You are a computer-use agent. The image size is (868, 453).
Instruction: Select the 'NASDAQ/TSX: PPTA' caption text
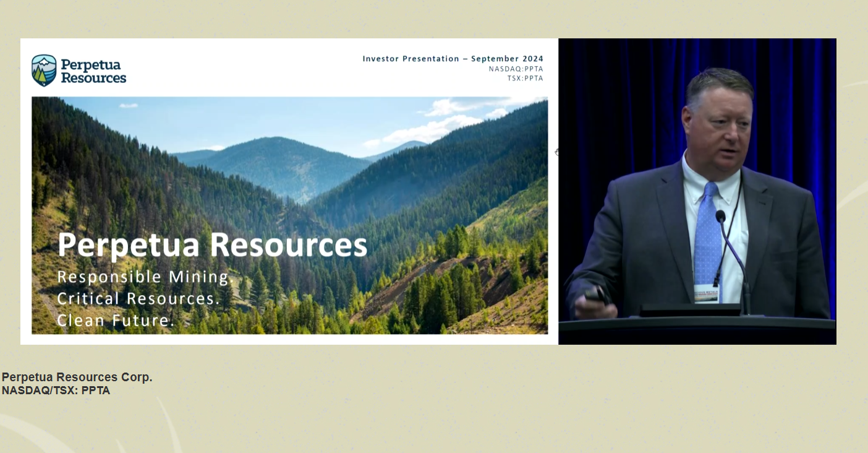pos(56,390)
